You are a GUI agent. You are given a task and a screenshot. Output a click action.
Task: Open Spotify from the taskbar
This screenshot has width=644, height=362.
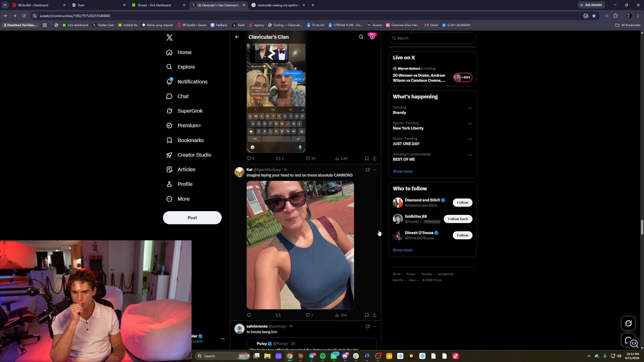(323, 356)
